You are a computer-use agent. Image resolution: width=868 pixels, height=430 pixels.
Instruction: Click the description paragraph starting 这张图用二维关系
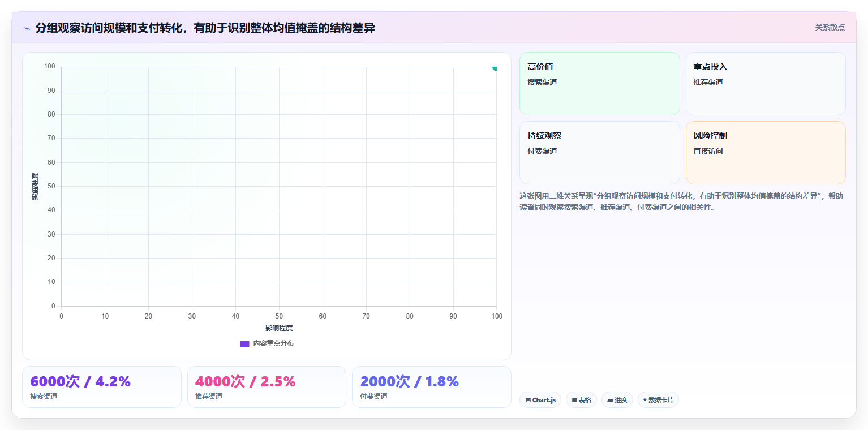pos(682,201)
